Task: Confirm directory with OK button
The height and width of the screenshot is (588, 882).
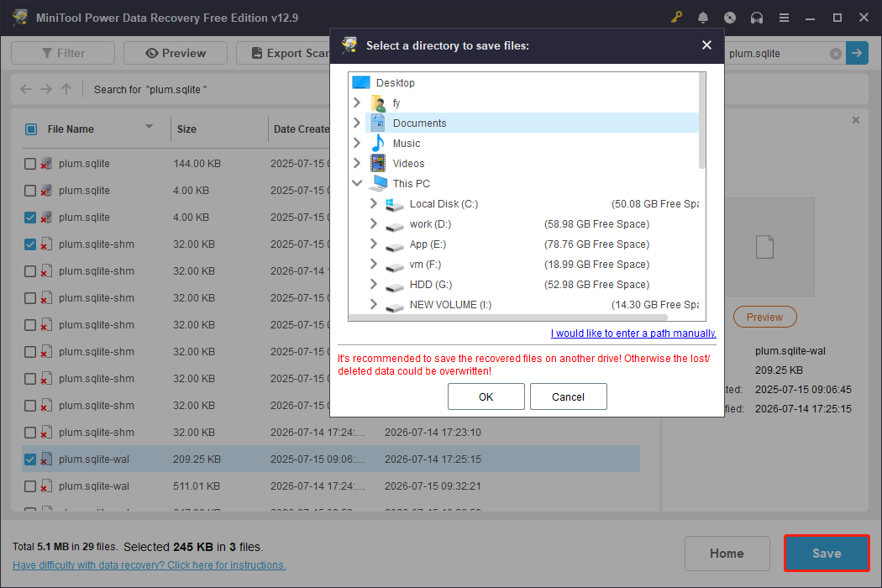Action: [486, 396]
